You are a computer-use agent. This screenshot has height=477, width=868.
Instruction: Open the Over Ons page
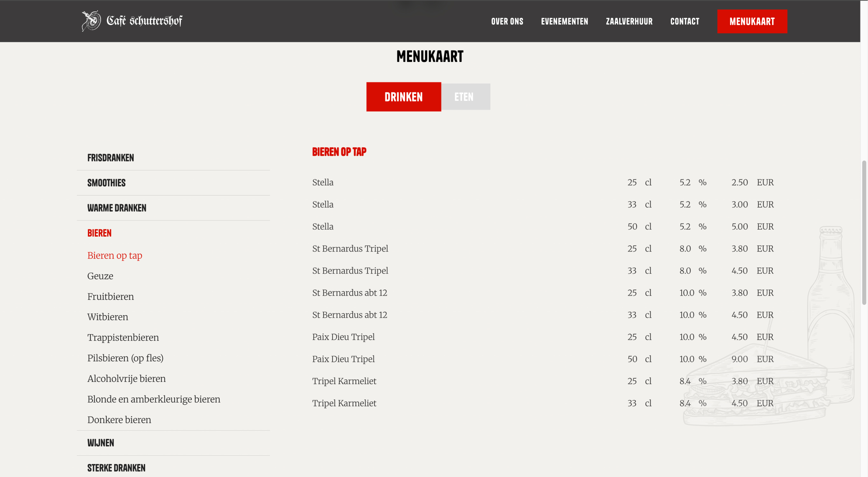[x=507, y=22]
